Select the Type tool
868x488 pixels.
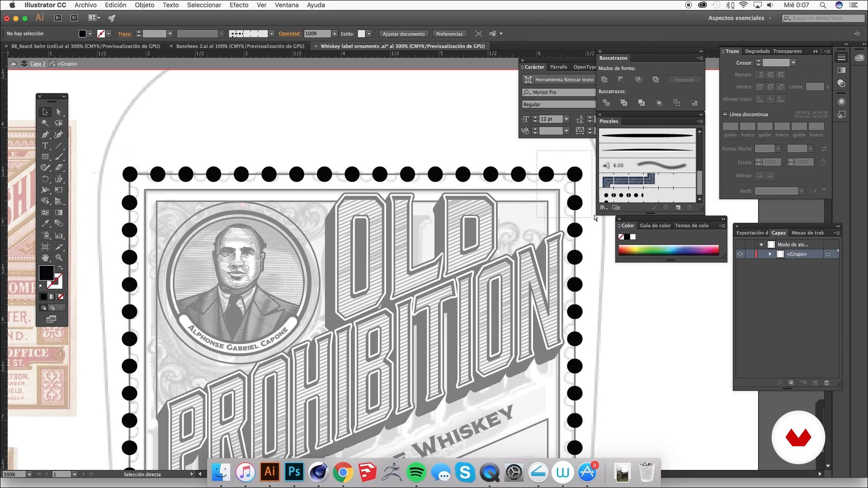coord(45,145)
